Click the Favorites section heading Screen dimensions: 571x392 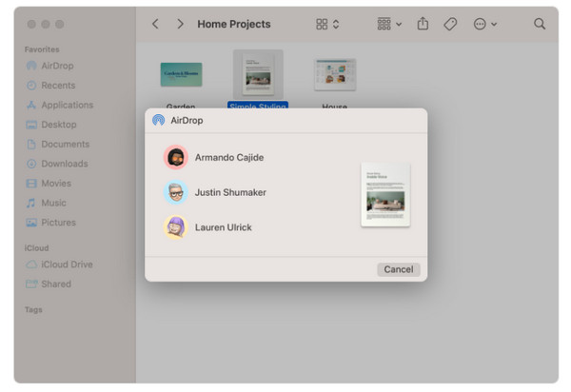[42, 49]
